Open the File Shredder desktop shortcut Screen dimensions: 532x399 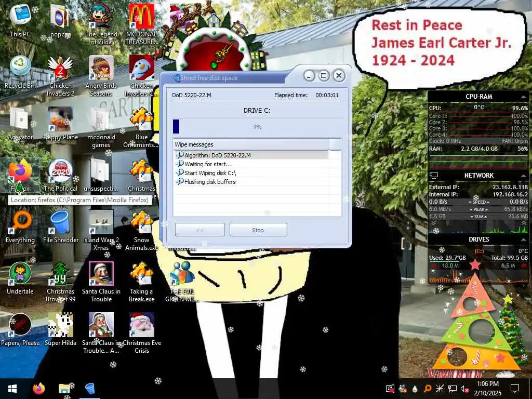60,227
